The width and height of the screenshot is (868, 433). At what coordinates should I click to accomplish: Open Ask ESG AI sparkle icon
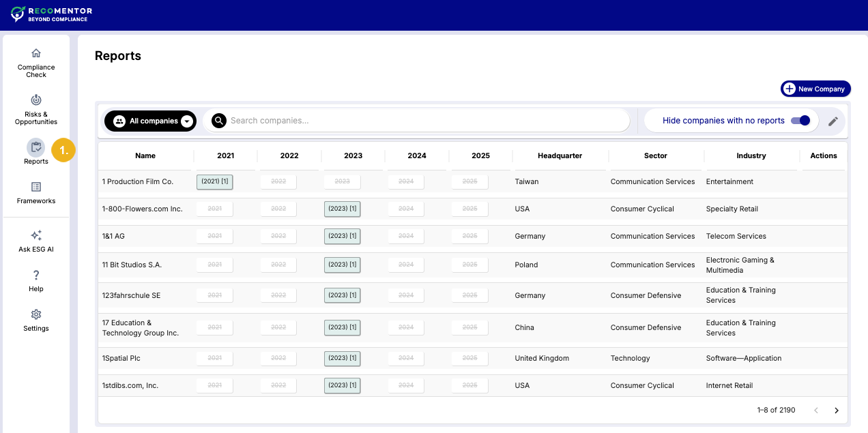(36, 235)
